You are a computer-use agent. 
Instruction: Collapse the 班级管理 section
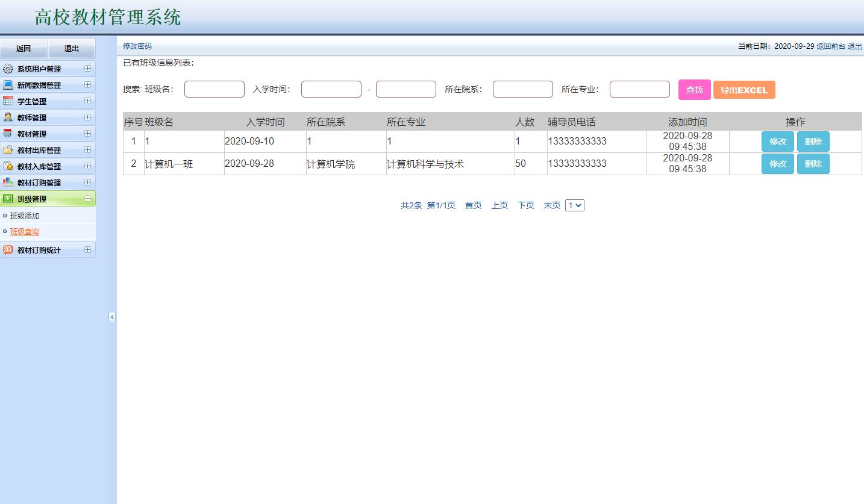[x=89, y=198]
